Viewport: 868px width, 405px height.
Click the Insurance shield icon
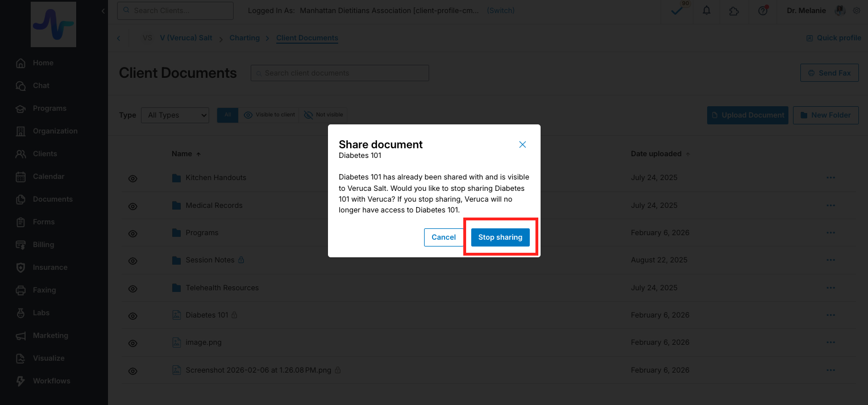[x=21, y=268]
